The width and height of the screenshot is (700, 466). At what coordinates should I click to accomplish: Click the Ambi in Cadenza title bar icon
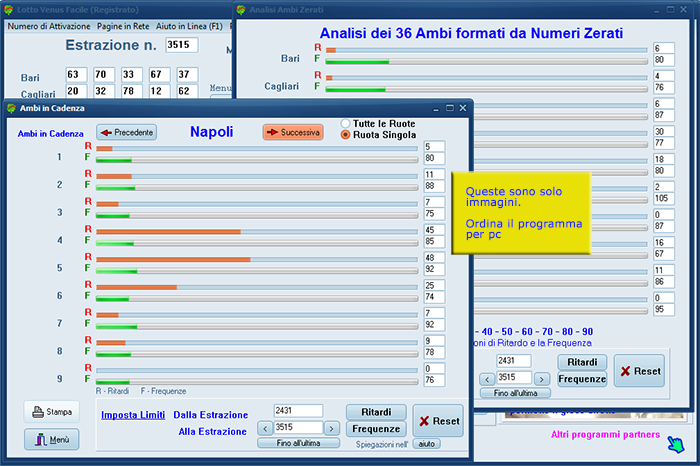pyautogui.click(x=11, y=108)
